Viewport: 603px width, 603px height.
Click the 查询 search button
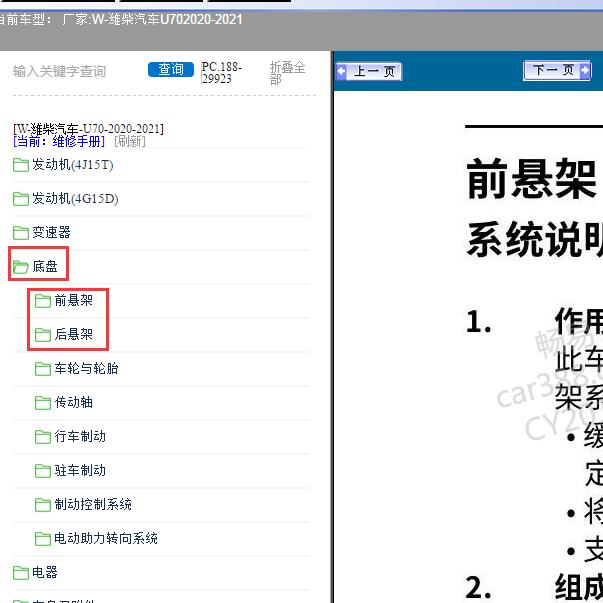(x=171, y=70)
